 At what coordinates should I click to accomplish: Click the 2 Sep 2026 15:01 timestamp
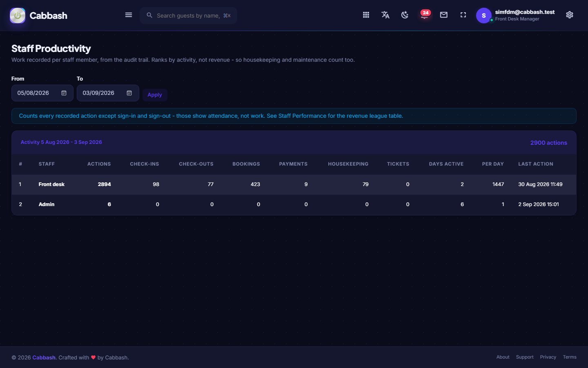tap(539, 204)
